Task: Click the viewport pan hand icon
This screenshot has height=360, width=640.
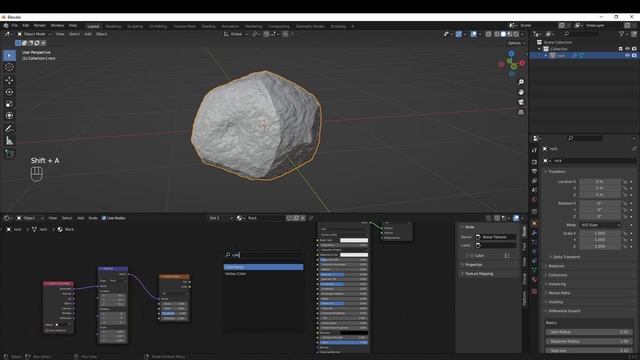Action: [521, 92]
